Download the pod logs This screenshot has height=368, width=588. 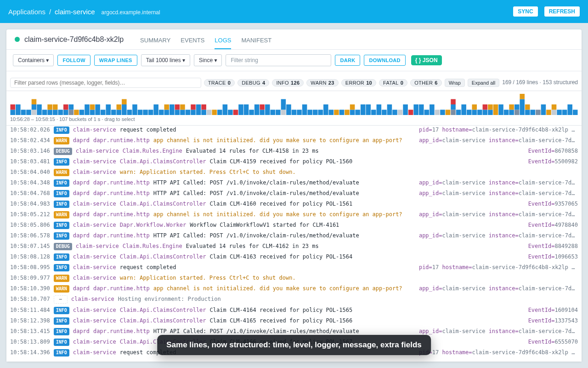point(384,60)
